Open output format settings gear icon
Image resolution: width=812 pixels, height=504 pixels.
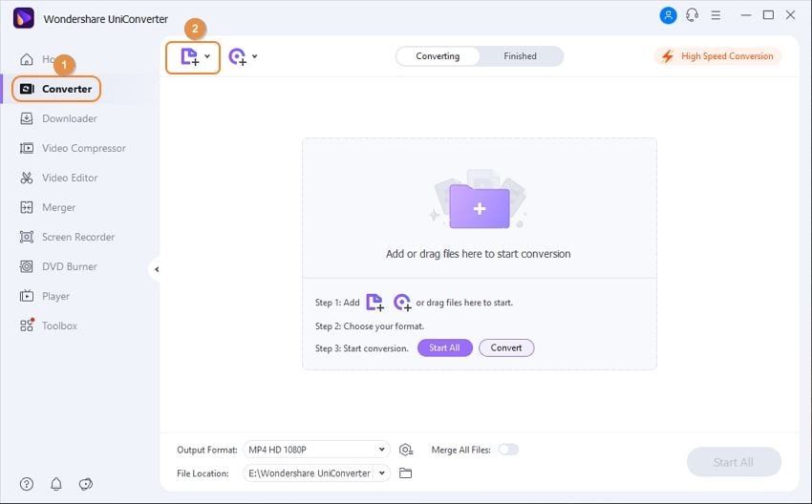point(406,450)
